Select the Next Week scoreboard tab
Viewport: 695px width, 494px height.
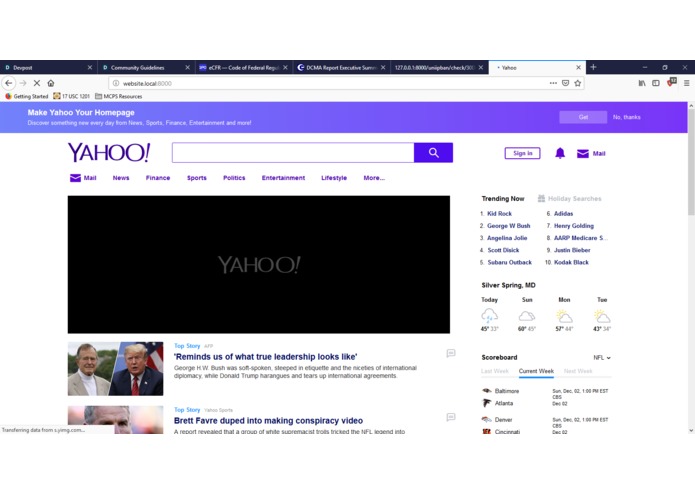tap(578, 371)
